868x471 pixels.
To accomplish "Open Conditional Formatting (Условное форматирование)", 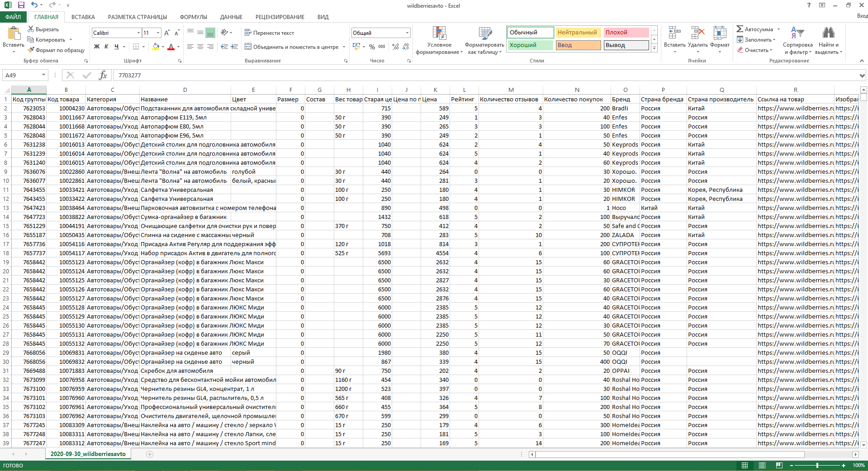I will pos(439,41).
